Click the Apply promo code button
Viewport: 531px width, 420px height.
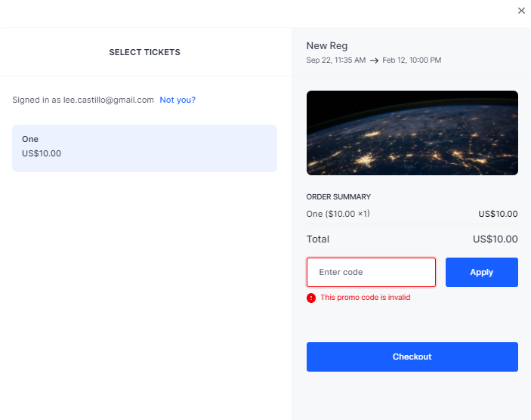pos(482,272)
